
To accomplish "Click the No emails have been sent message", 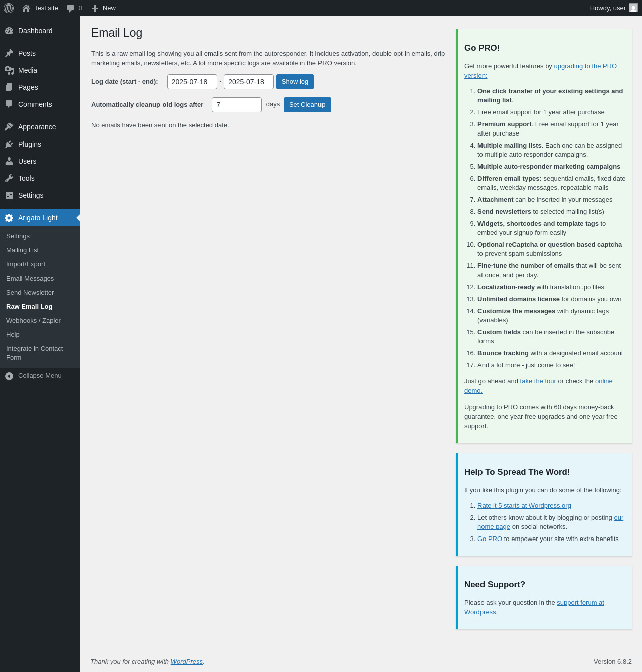I will click(160, 125).
